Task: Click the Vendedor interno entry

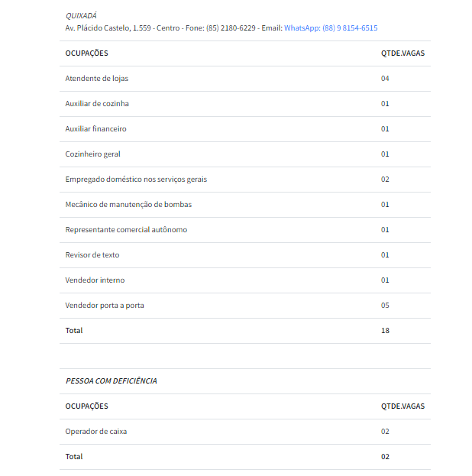Action: coord(95,280)
